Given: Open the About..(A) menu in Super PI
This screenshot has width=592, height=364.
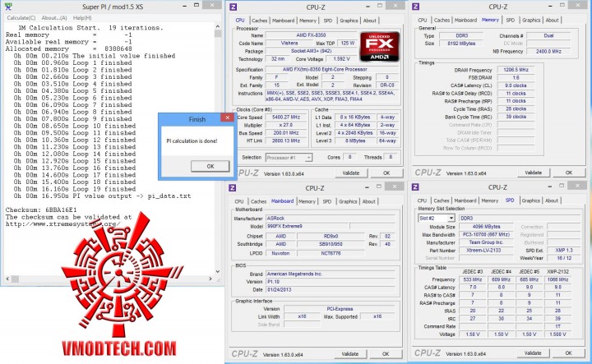Looking at the screenshot, I should point(54,18).
